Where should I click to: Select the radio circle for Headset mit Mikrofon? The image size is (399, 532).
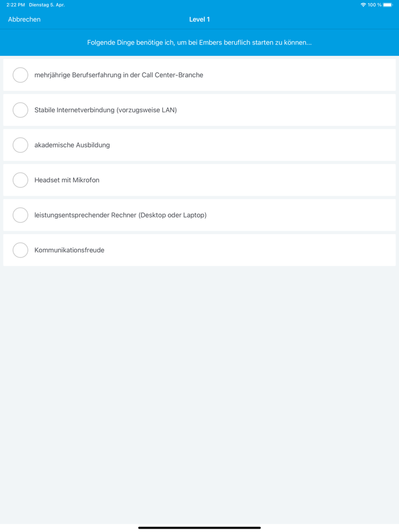21,180
